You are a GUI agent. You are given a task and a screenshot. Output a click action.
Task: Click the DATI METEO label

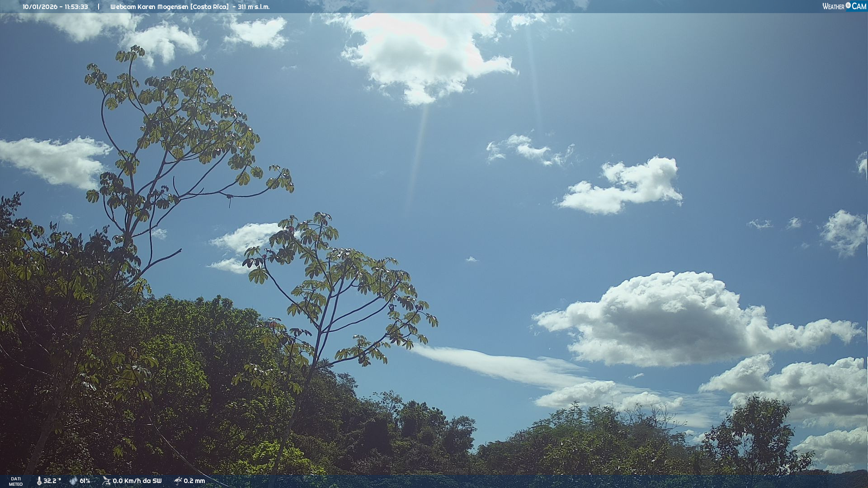(x=16, y=481)
